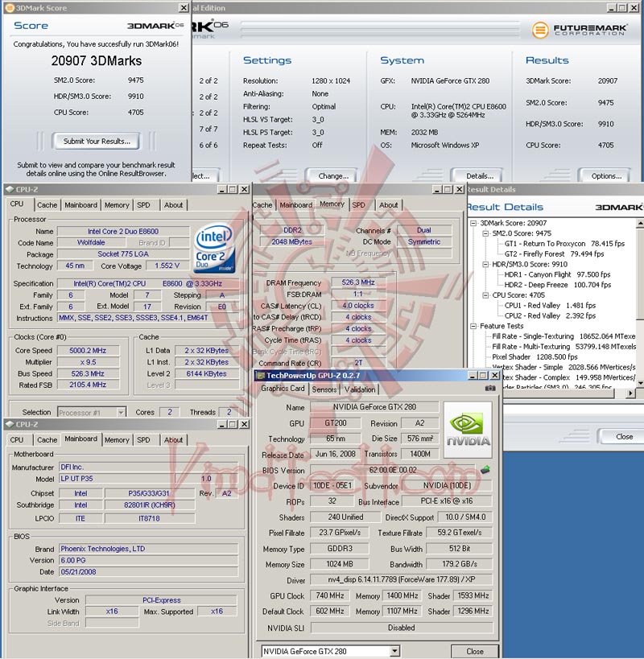The width and height of the screenshot is (644, 659).
Task: Click the mainboard Model LP UT P35 field
Action: click(117, 479)
